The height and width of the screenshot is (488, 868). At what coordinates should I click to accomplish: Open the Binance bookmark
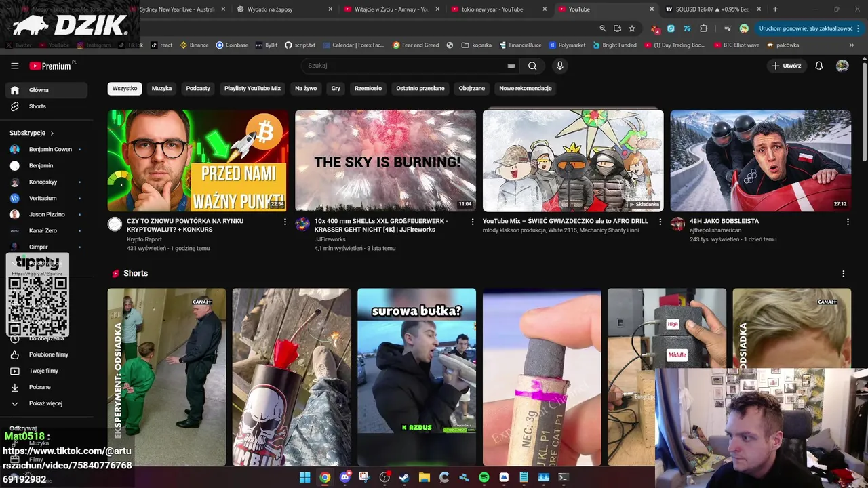tap(194, 45)
